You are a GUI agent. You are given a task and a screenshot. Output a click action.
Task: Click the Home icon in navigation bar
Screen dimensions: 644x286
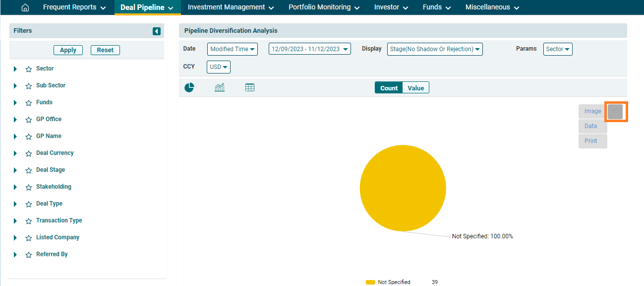click(x=25, y=7)
